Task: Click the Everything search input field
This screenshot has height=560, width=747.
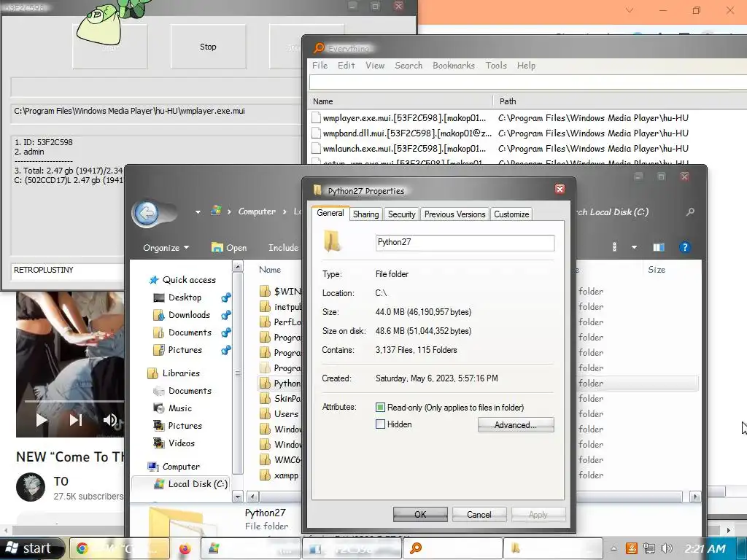Action: tap(528, 82)
